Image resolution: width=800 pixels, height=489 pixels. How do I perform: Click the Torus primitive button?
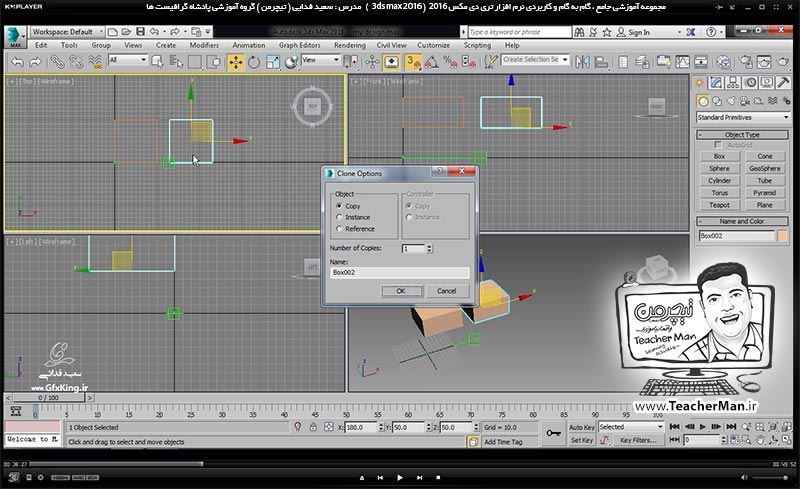[x=719, y=193]
